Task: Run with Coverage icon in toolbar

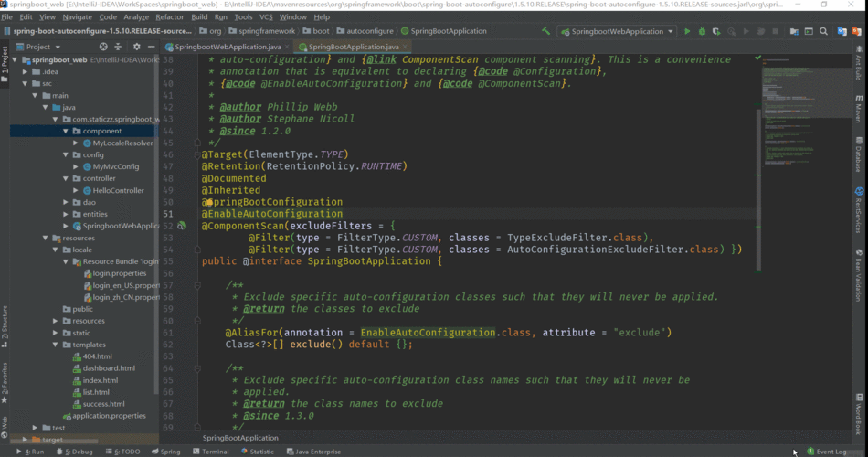Action: point(716,31)
